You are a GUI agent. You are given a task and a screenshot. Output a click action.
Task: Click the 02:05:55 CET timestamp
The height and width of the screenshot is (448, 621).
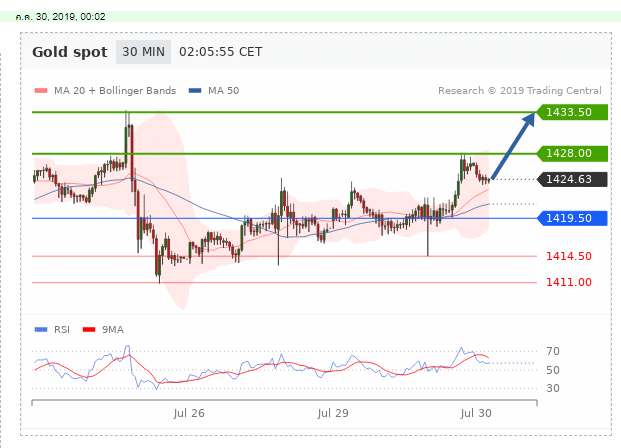pos(221,52)
